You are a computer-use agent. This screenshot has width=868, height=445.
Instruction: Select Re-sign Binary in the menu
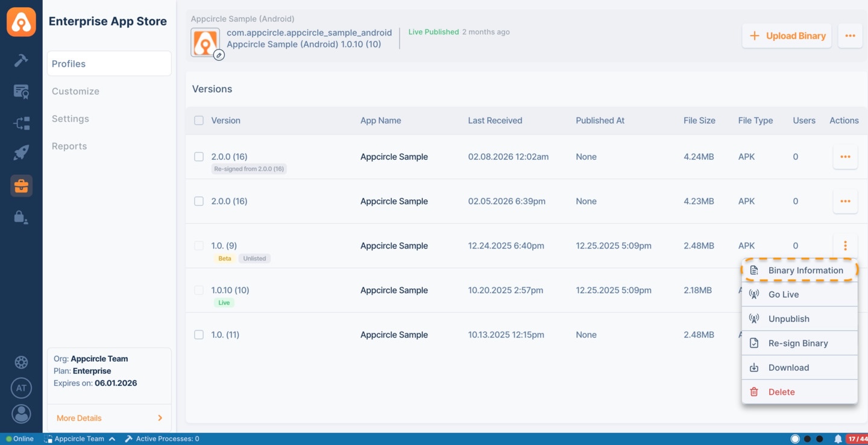[799, 342]
